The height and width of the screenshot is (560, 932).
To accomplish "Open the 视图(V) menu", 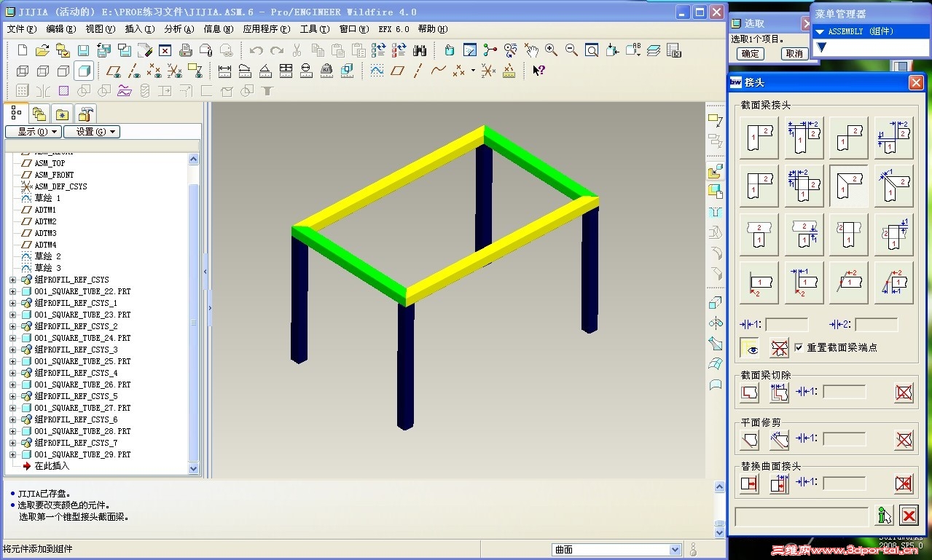I will point(101,29).
